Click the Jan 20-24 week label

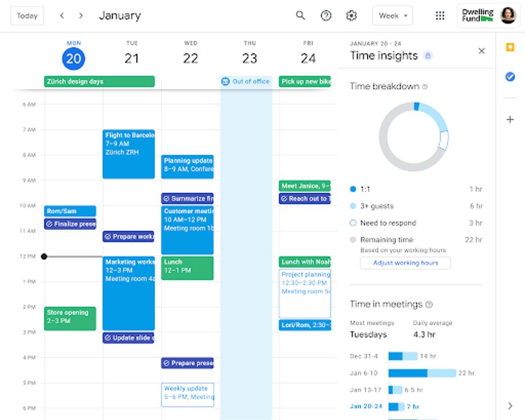pos(366,406)
